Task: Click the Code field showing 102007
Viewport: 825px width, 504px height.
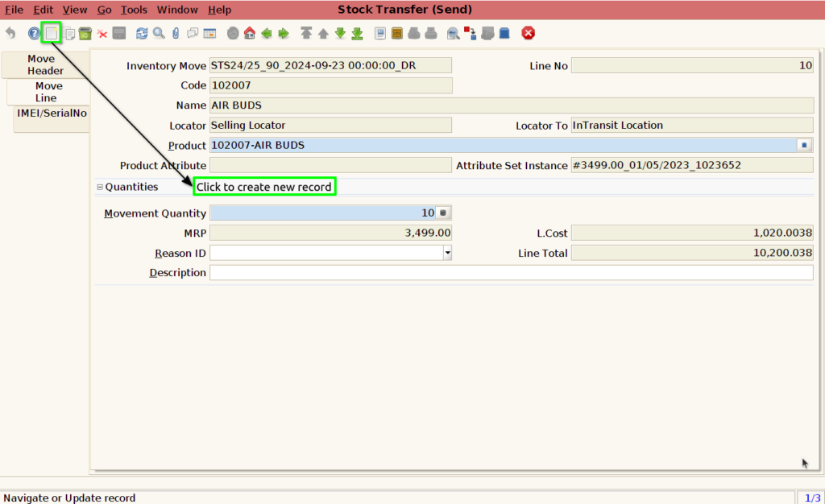Action: 330,85
